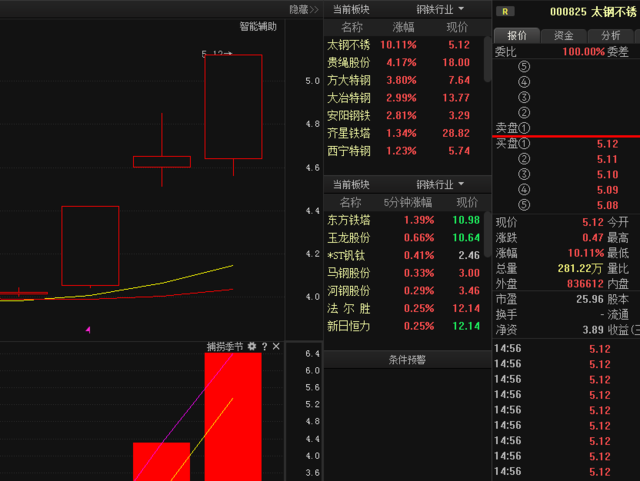Click the 委比 100.00% value
Viewport: 640px width, 481px height.
click(x=583, y=52)
